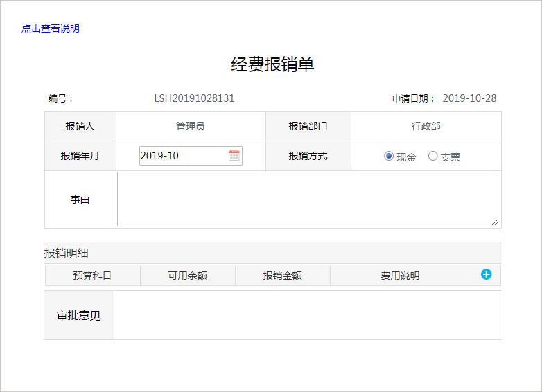
Task: Click the calendar icon in 报销年月 field
Action: tap(234, 156)
